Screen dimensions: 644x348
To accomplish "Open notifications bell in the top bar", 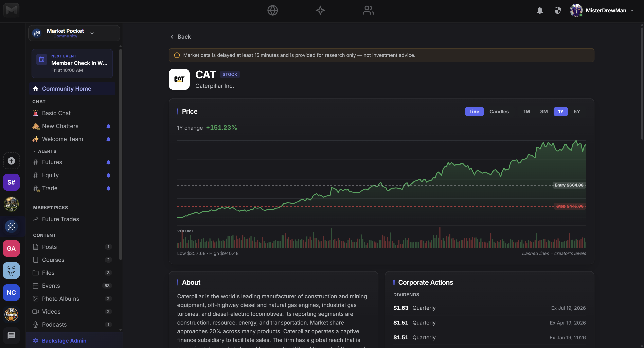I will 540,10.
